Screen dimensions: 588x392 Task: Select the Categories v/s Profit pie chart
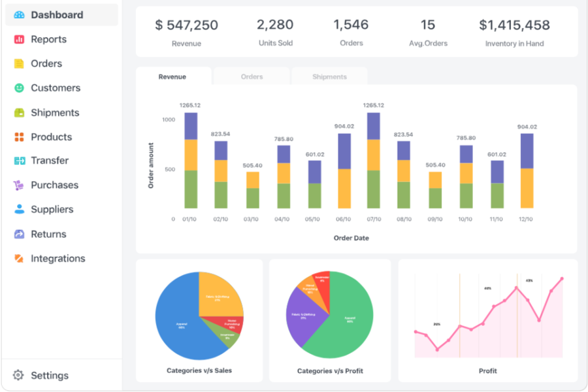[x=330, y=316]
